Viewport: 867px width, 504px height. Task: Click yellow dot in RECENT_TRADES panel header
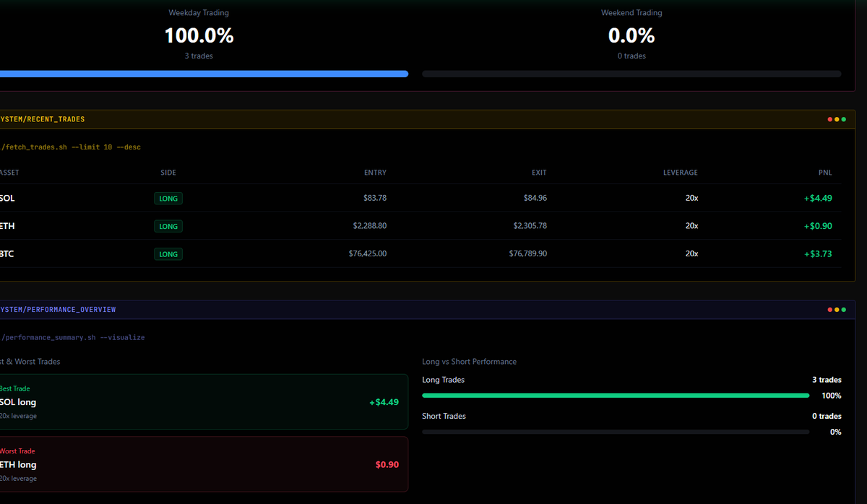[837, 119]
